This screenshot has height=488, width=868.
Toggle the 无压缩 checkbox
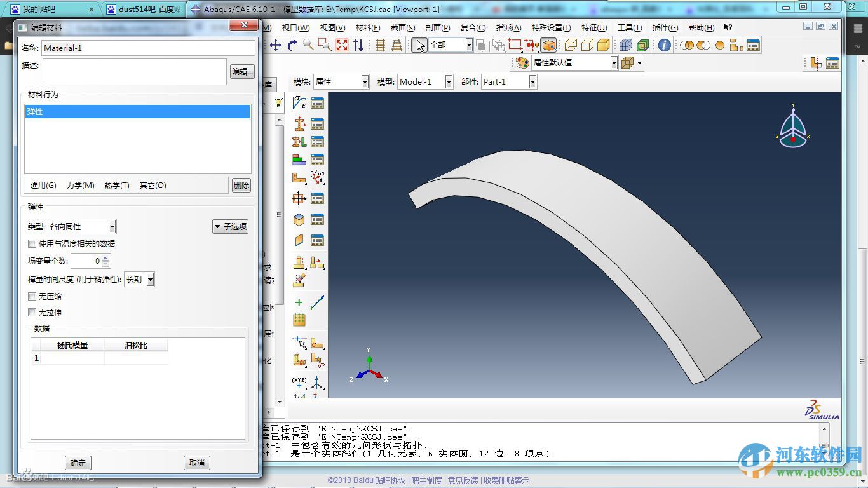tap(32, 296)
